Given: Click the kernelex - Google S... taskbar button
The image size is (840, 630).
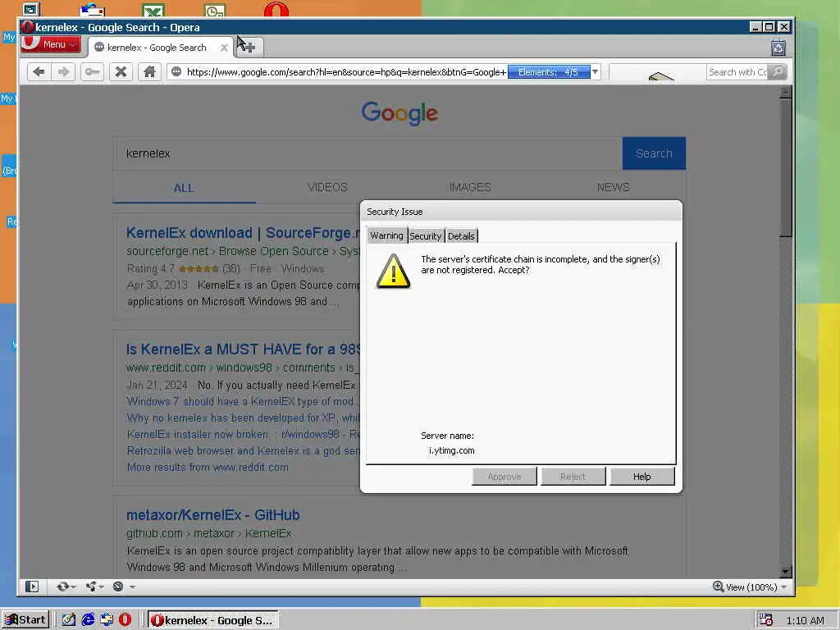Looking at the screenshot, I should 212,620.
